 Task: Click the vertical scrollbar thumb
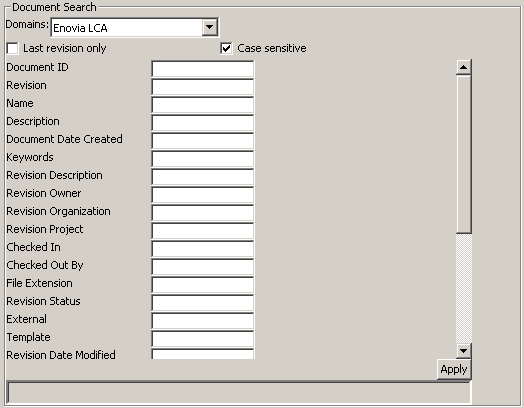[464, 154]
